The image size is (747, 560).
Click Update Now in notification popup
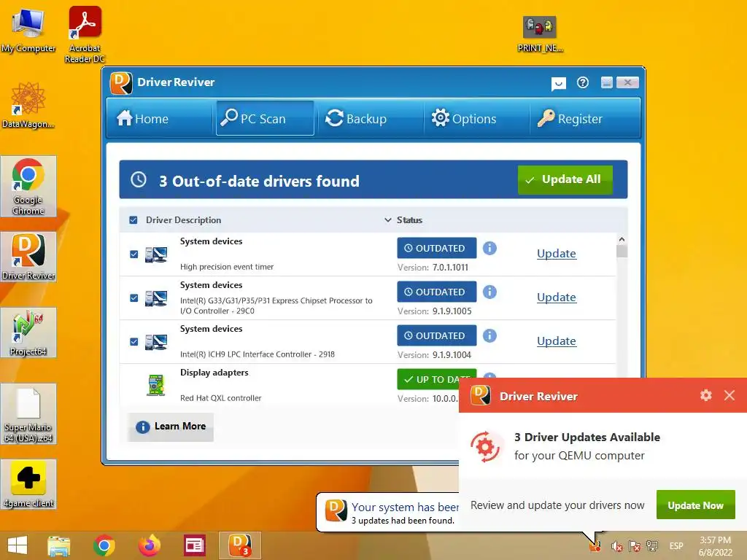pos(695,505)
